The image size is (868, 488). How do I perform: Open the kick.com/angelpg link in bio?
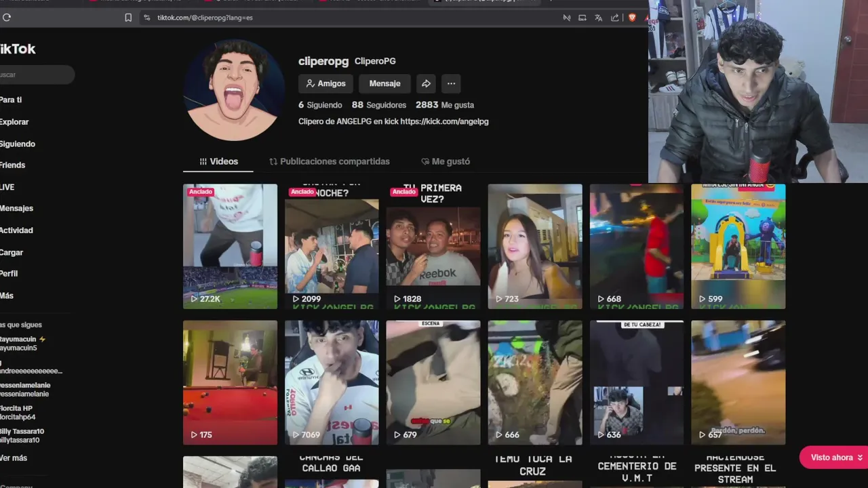pos(444,121)
